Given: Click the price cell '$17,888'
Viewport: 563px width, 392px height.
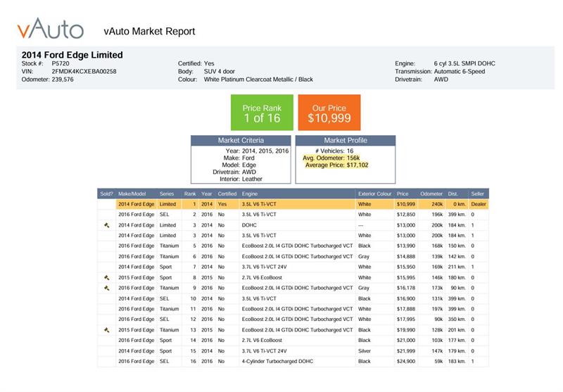Looking at the screenshot, I should point(406,309).
